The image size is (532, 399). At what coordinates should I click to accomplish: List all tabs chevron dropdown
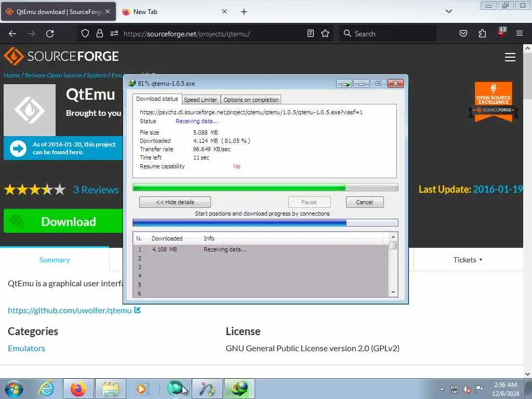(449, 11)
